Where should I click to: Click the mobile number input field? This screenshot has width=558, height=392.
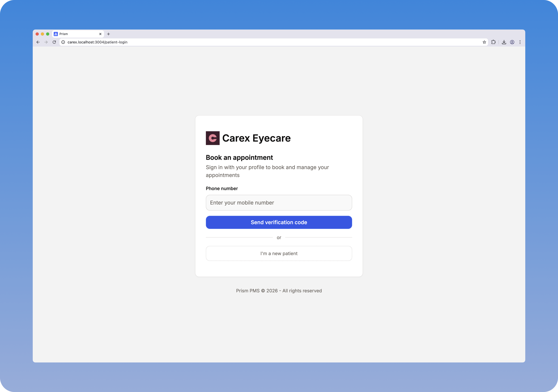click(279, 202)
